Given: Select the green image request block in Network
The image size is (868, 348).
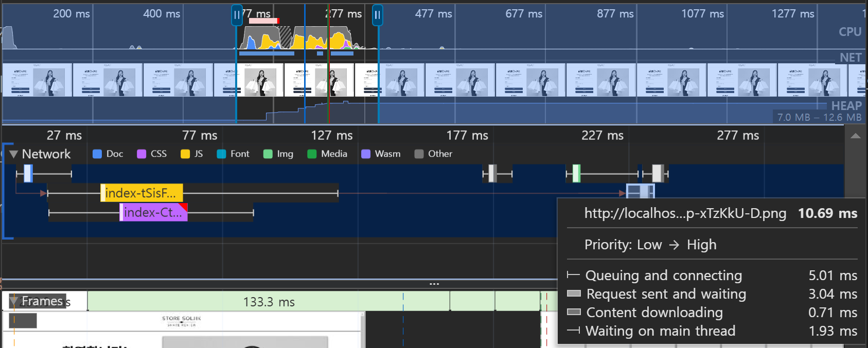Looking at the screenshot, I should (x=576, y=174).
